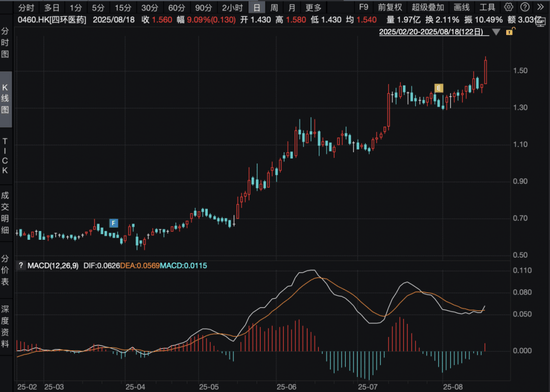Screen dimensions: 550x392
Task: Expand toolbar with double chevron icon
Action: point(541,7)
